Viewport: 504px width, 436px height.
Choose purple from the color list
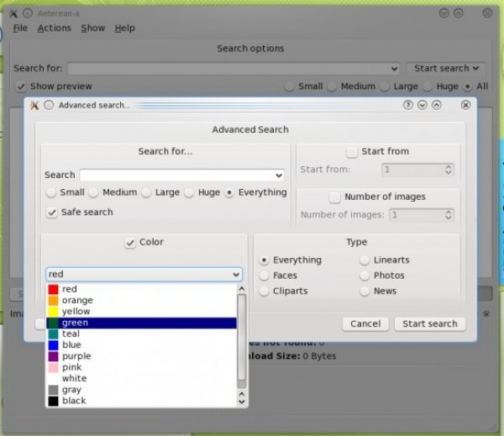(76, 356)
